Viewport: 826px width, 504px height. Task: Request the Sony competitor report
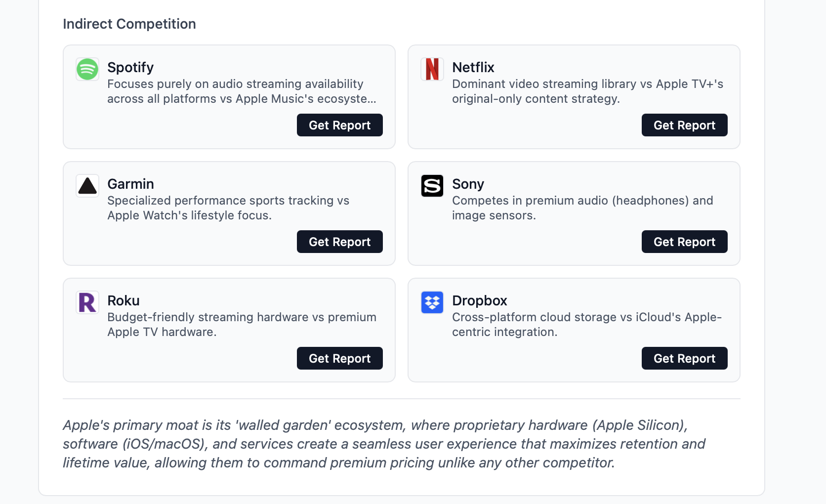[x=684, y=242]
